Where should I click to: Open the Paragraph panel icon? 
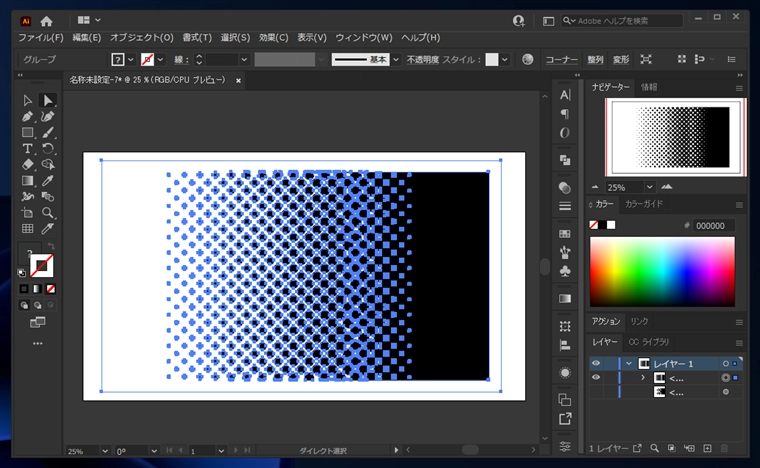pos(565,114)
